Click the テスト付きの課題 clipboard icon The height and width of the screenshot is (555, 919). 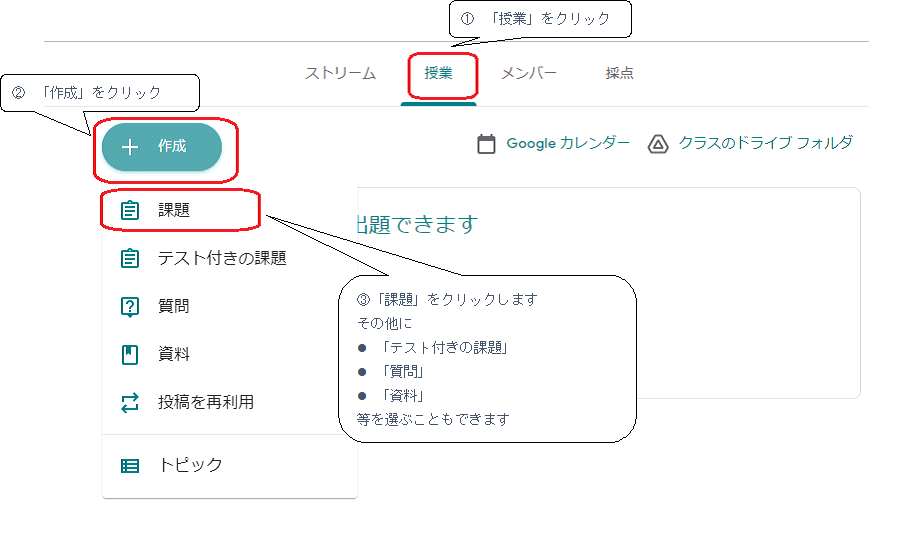[x=130, y=258]
